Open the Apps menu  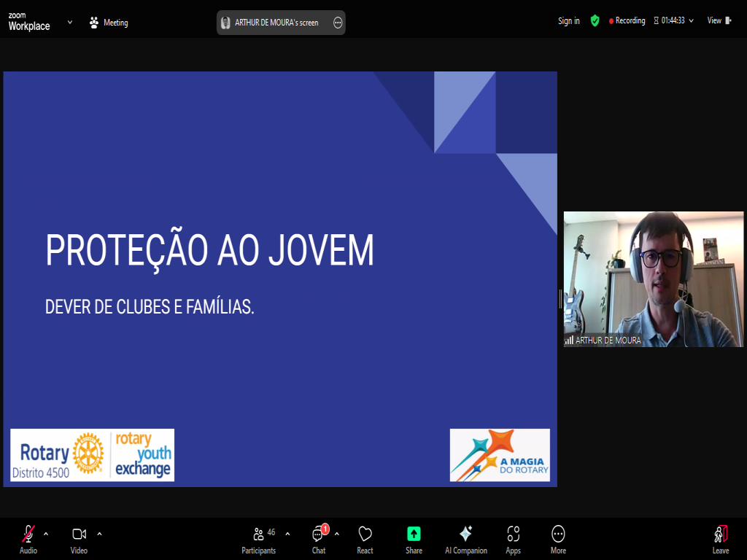pos(513,534)
